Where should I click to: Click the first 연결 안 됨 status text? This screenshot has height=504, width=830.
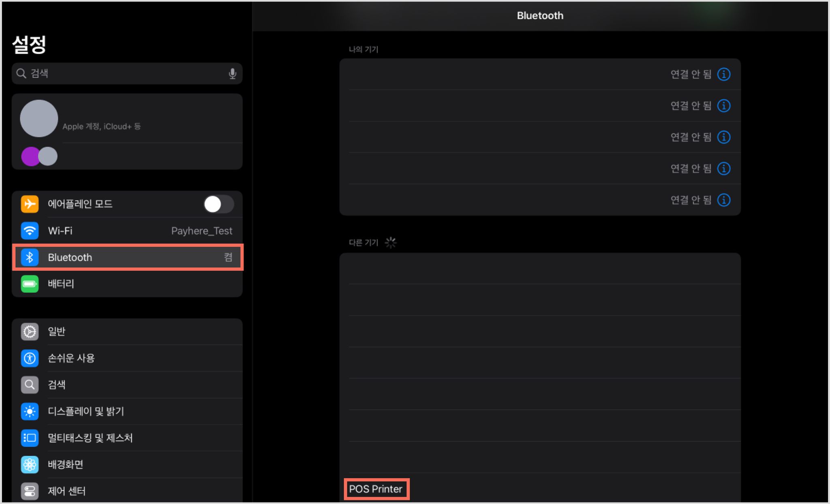point(691,74)
